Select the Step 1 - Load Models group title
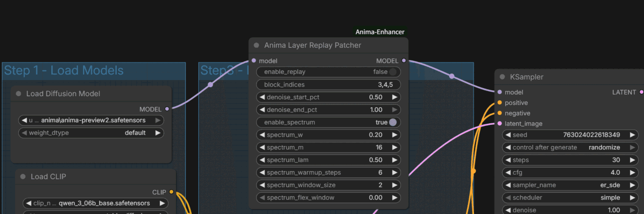644x214 pixels. tap(64, 70)
